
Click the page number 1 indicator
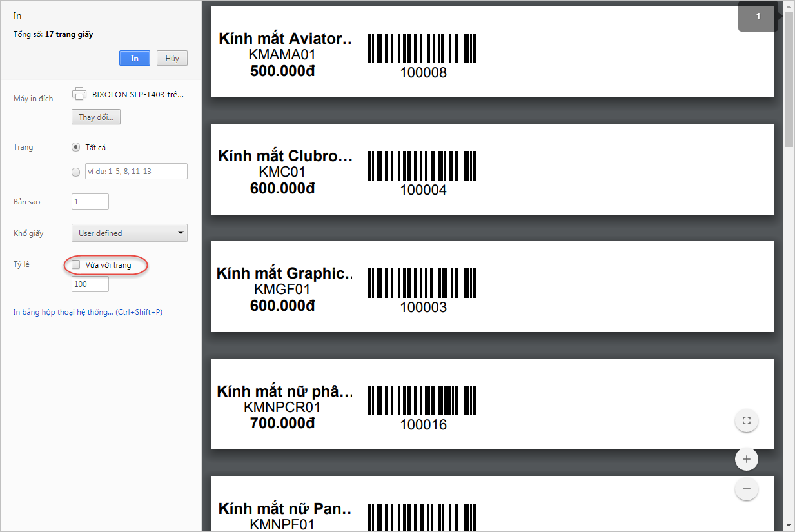click(758, 16)
